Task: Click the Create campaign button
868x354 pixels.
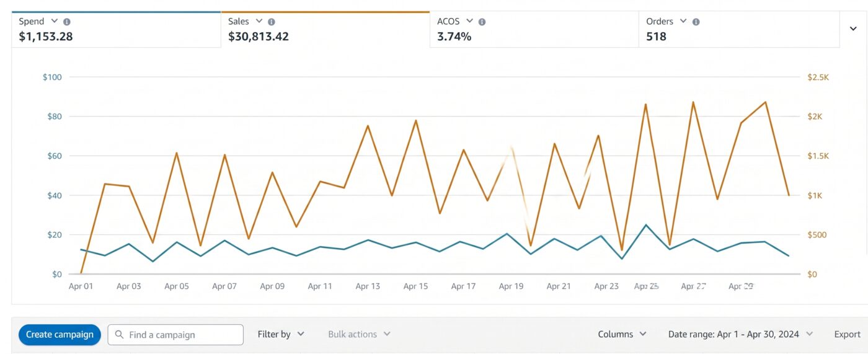Action: click(60, 335)
